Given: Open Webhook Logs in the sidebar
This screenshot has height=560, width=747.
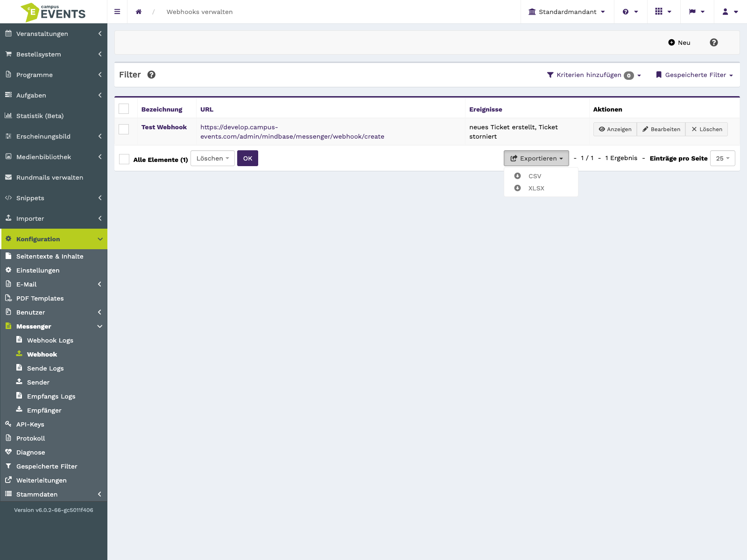Looking at the screenshot, I should coord(50,340).
